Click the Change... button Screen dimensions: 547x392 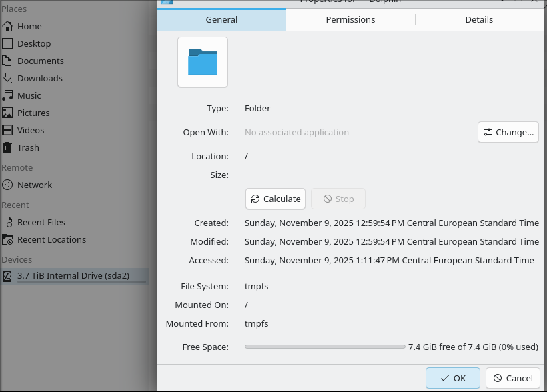click(508, 132)
